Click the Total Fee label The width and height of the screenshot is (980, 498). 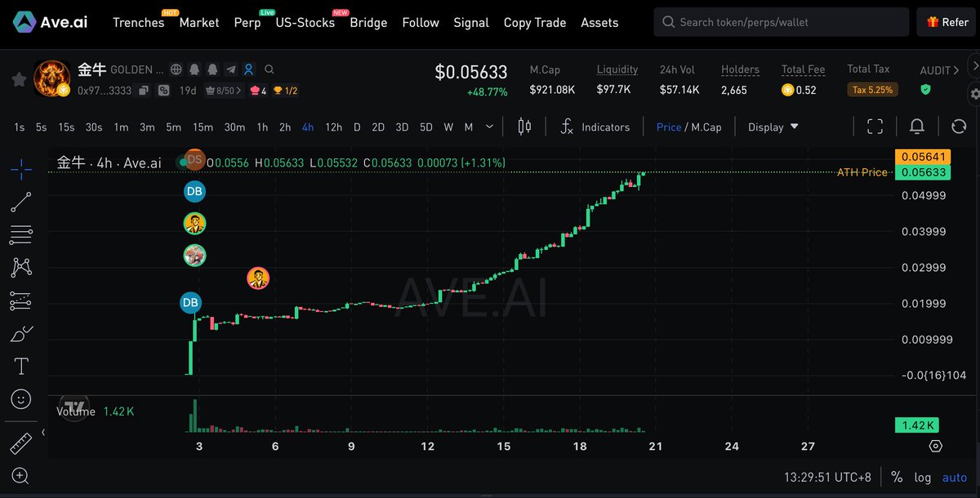pyautogui.click(x=804, y=69)
